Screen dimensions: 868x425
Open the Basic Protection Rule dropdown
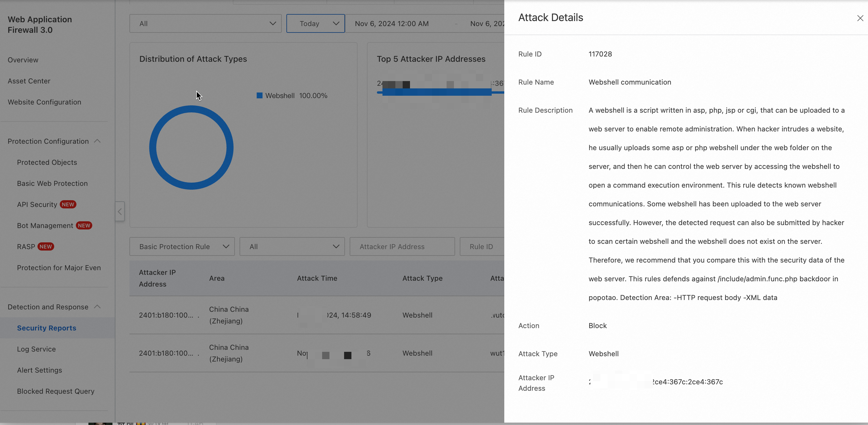[x=182, y=246]
